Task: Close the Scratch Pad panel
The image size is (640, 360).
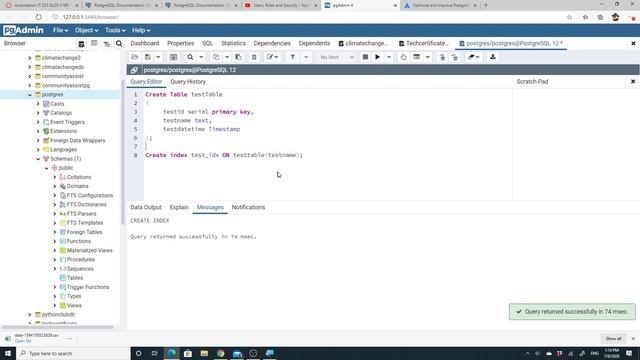Action: pos(633,82)
